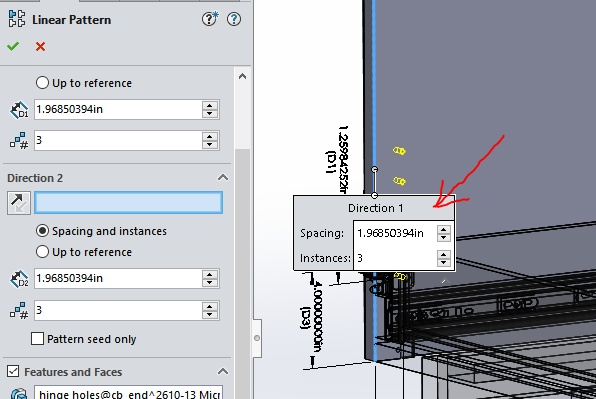Increase callout Instances with up arrow
Viewport: 596px width, 399px height.
[x=444, y=254]
